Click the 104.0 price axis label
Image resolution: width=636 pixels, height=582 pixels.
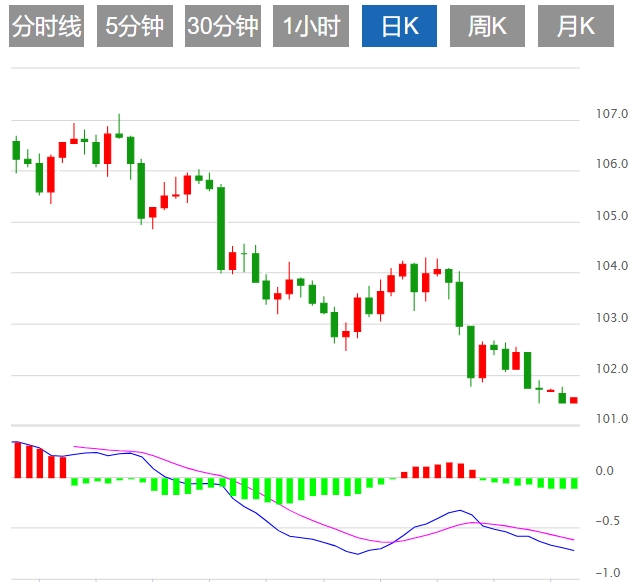[x=611, y=267]
